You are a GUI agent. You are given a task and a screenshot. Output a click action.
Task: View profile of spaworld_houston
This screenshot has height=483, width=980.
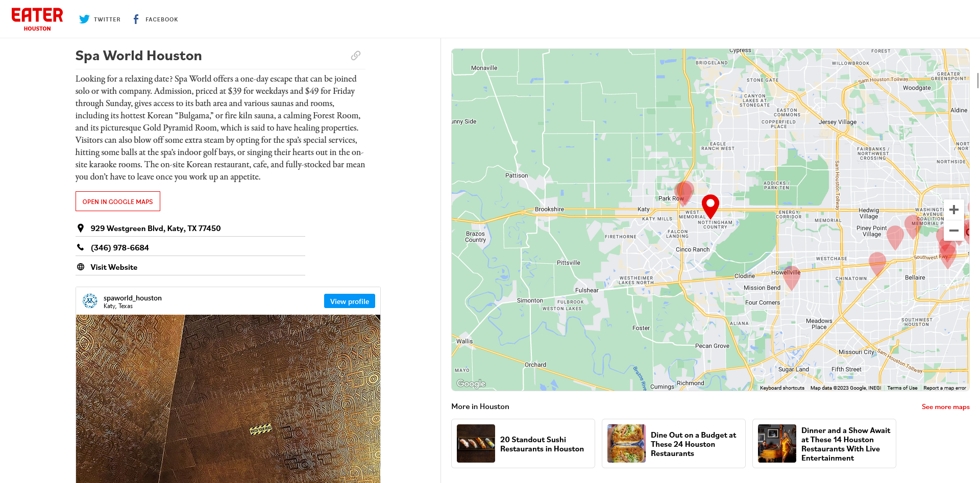click(350, 301)
